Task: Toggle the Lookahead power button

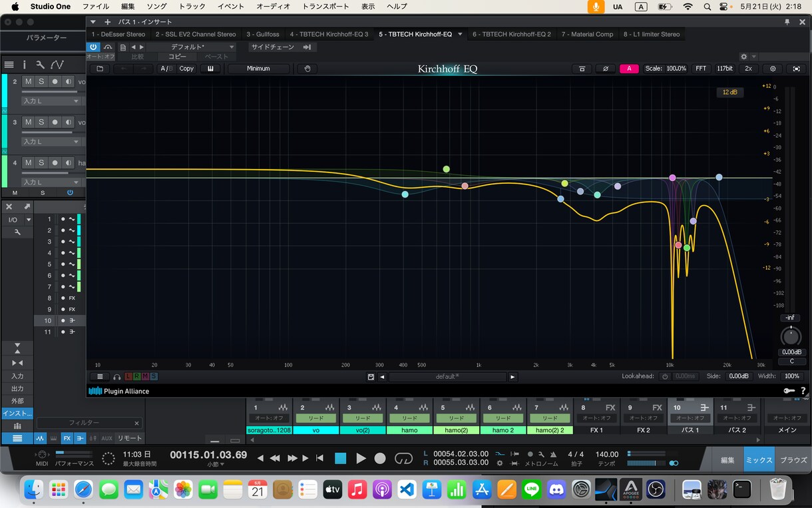Action: click(x=664, y=376)
